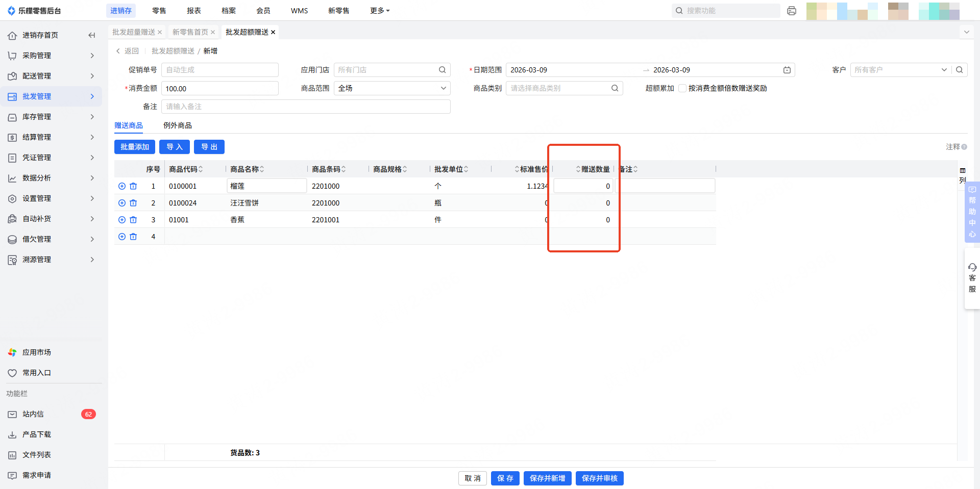Click the 赠送数量 cell for 榴莲
980x489 pixels.
(583, 186)
